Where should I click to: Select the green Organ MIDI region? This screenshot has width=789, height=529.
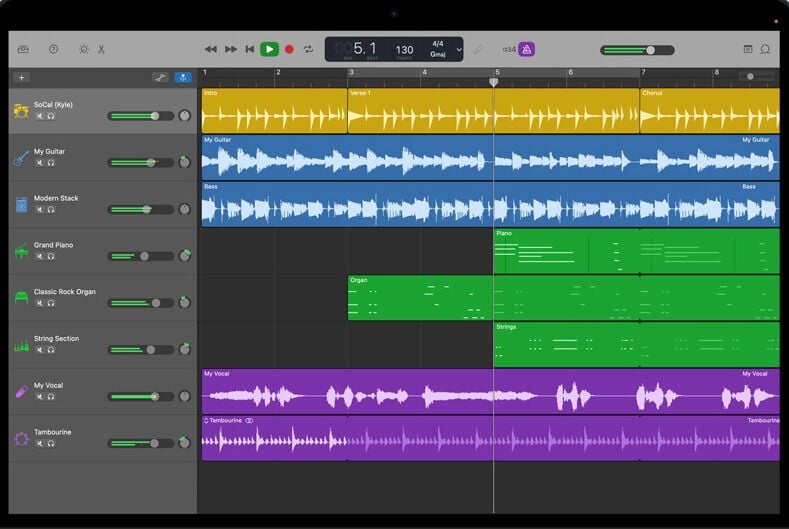(x=564, y=298)
